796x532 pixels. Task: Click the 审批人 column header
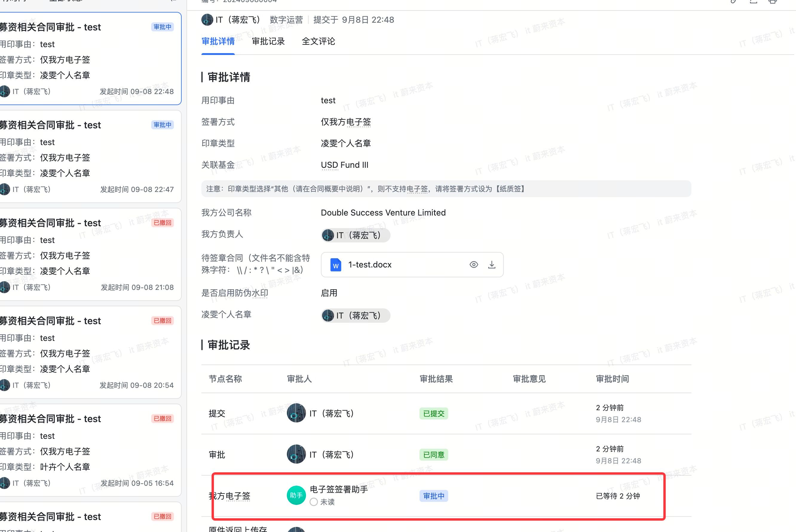point(299,379)
